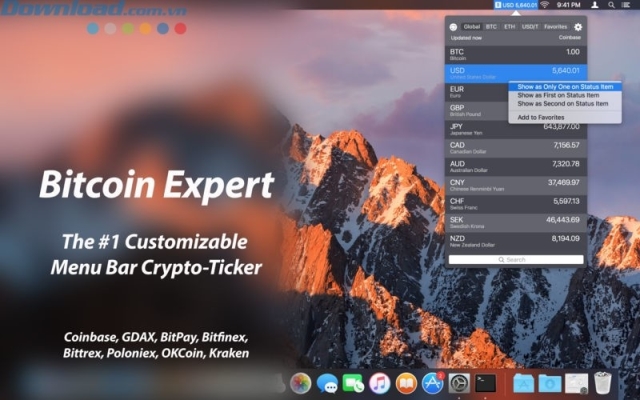The height and width of the screenshot is (400, 640).
Task: Open the document stack next to Trash
Action: tap(576, 384)
